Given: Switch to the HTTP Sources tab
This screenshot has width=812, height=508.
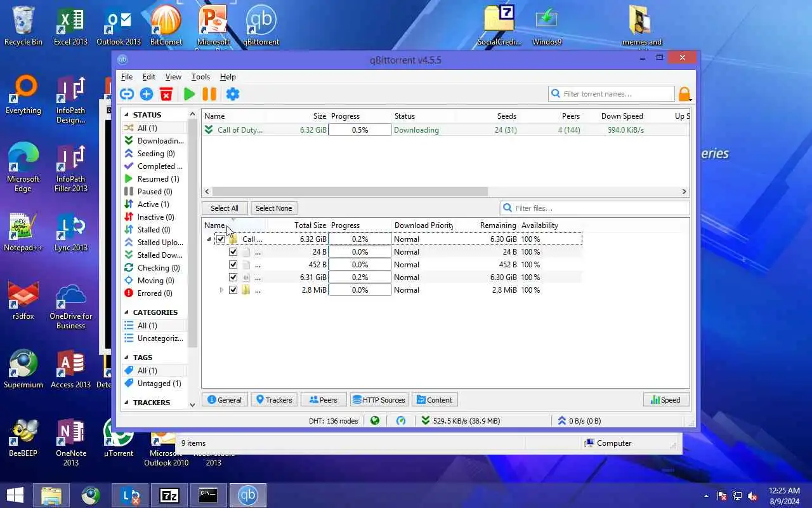Looking at the screenshot, I should coord(379,400).
